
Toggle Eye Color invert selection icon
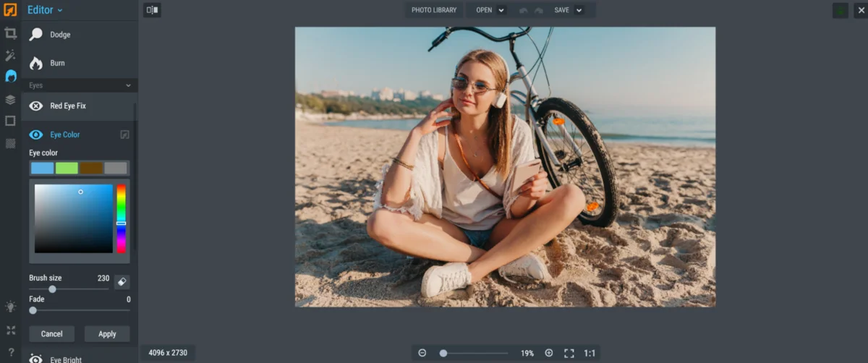[x=124, y=134]
